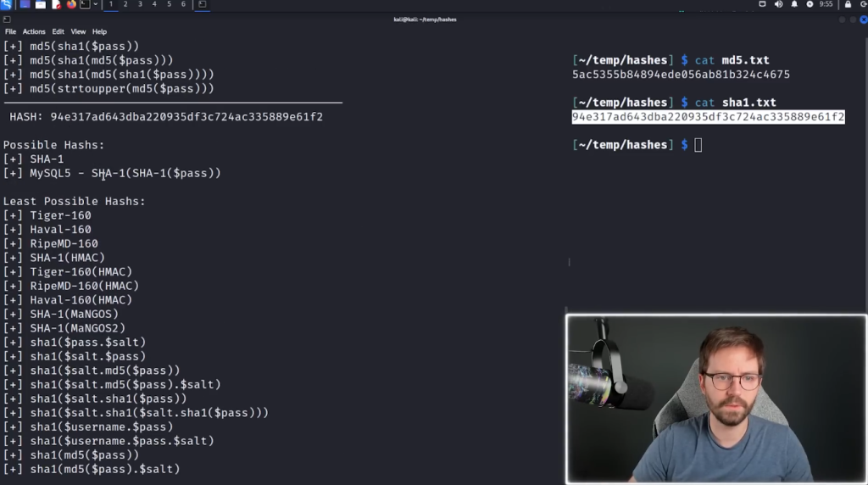Open the volume control tray icon
The height and width of the screenshot is (485, 868).
[778, 4]
